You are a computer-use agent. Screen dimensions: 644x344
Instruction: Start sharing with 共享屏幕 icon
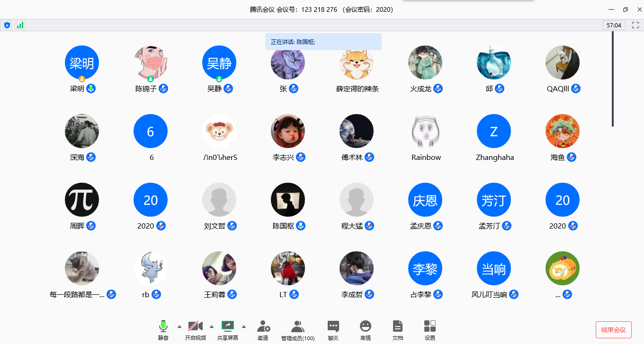point(228,326)
